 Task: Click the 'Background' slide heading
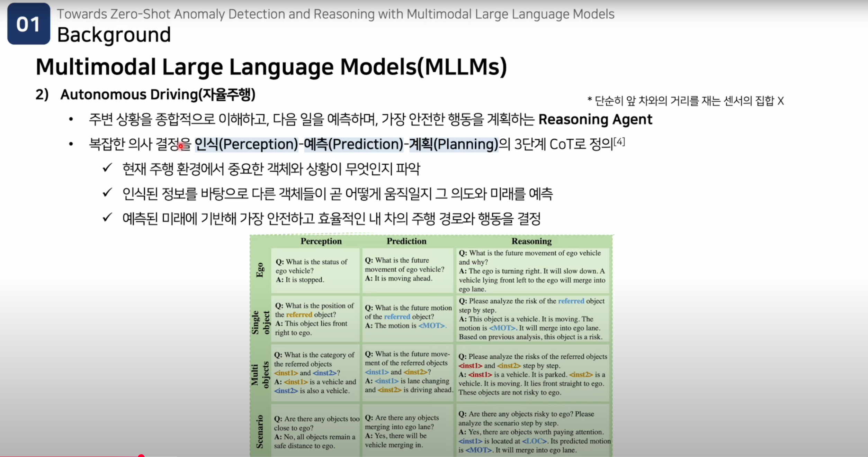pyautogui.click(x=114, y=35)
